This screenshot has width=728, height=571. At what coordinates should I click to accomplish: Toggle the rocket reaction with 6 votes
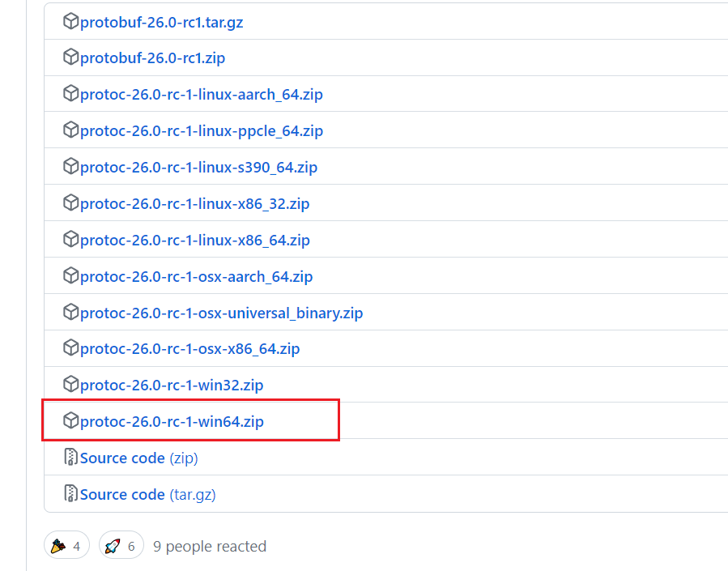pos(121,546)
